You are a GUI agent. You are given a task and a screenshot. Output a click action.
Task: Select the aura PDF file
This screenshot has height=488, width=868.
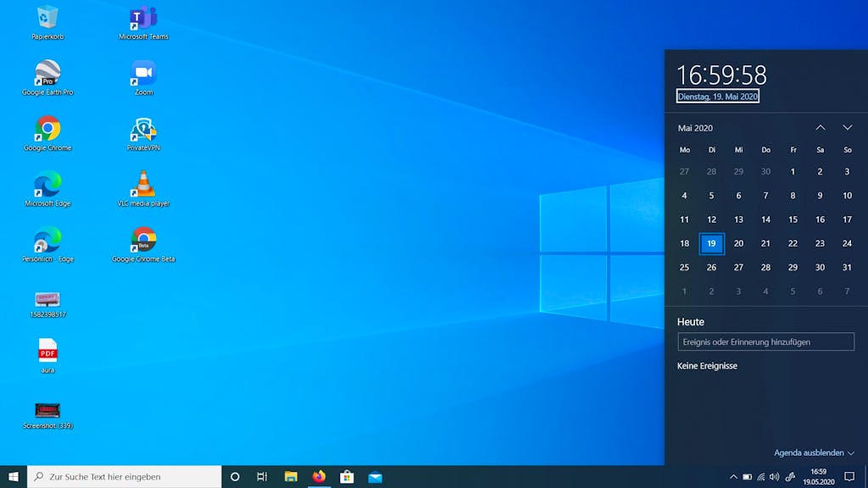coord(47,356)
